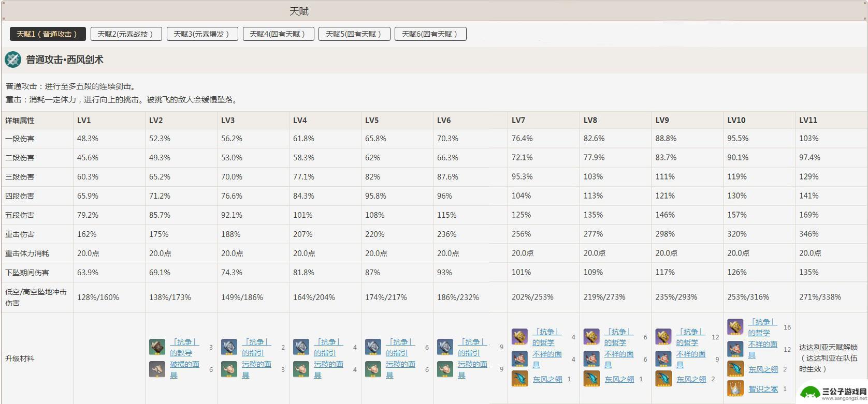868x404 pixels.
Task: Click the LV1 column header
Action: pyautogui.click(x=84, y=120)
